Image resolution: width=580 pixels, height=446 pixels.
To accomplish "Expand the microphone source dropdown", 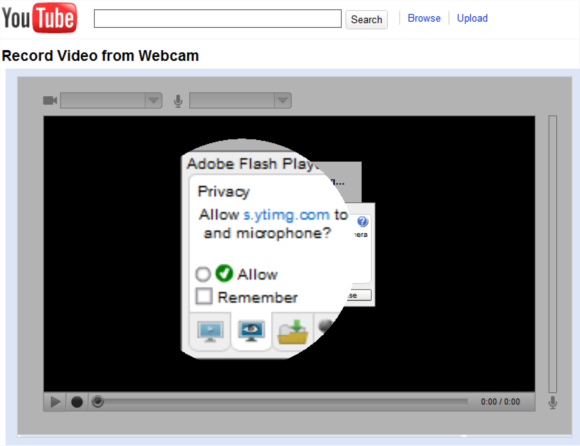I will tap(240, 100).
